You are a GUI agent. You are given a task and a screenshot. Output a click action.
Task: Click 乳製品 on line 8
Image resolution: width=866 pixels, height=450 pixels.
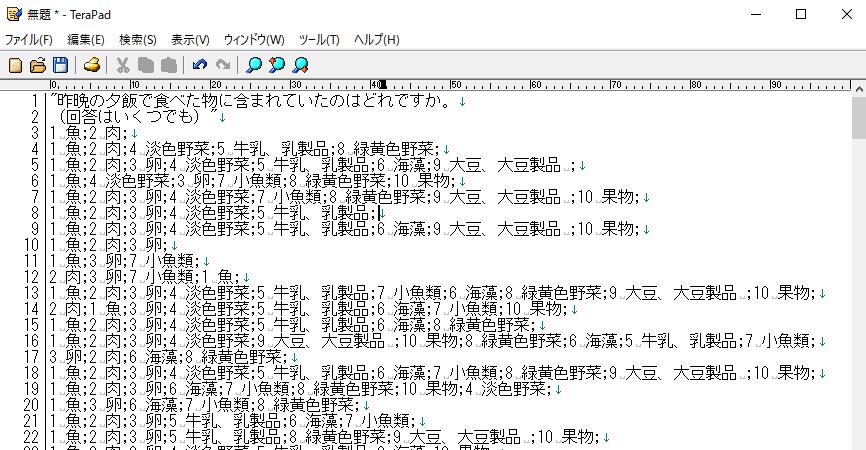pos(345,213)
